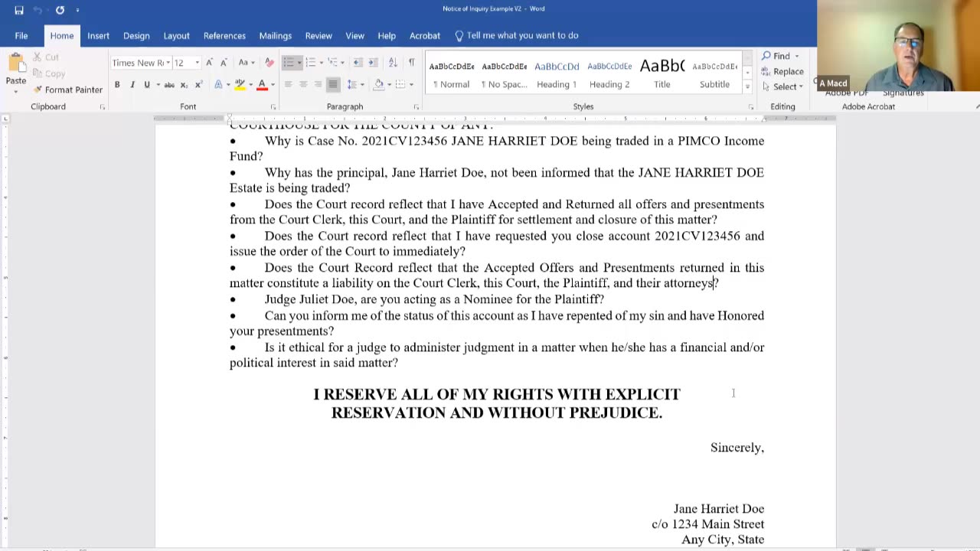The image size is (980, 551).
Task: Sort the selected text A to Z
Action: pyautogui.click(x=393, y=63)
